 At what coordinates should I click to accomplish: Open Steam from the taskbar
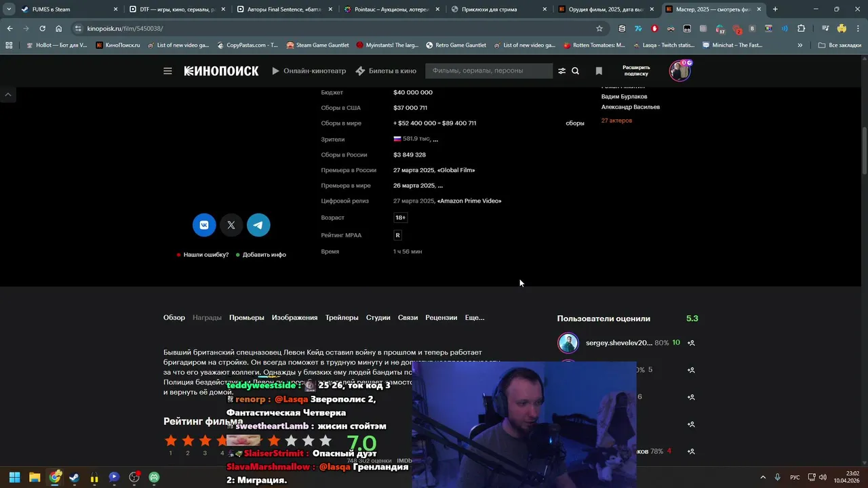click(74, 477)
